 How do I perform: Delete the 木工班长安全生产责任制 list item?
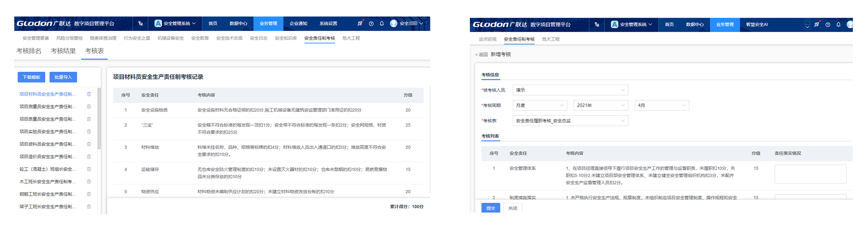(x=89, y=181)
